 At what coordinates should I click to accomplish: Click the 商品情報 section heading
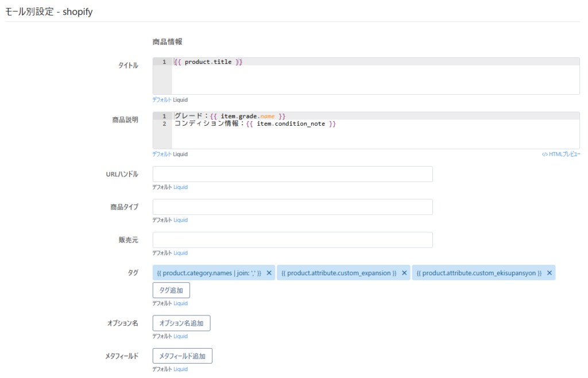(167, 41)
